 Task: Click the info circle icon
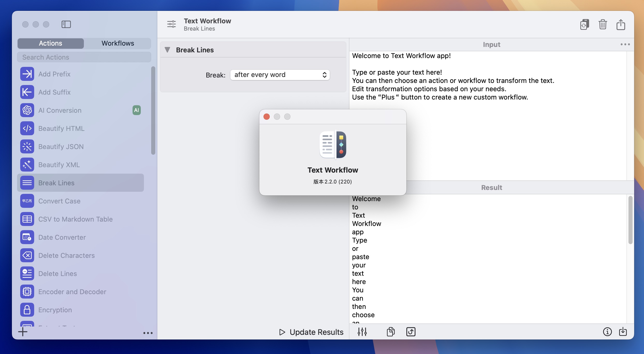(607, 332)
